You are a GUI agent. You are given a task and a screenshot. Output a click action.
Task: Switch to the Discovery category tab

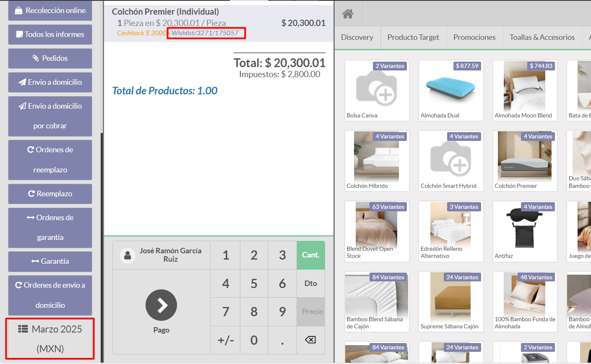pos(357,37)
